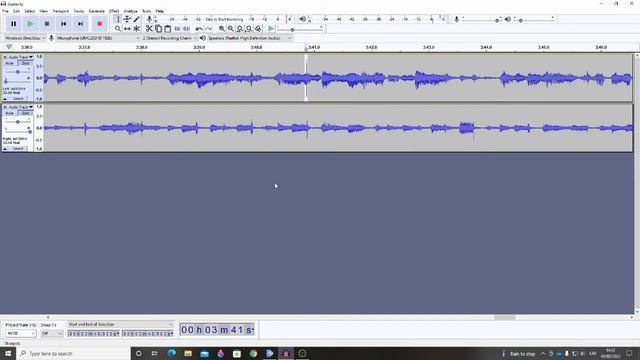
Task: Click Select button on second audio track
Action: pos(18,149)
